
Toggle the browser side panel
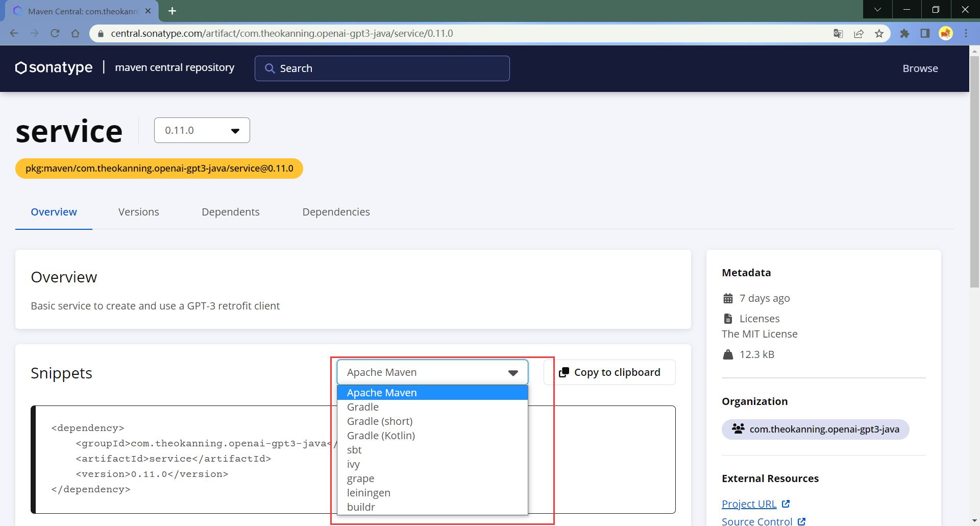925,33
